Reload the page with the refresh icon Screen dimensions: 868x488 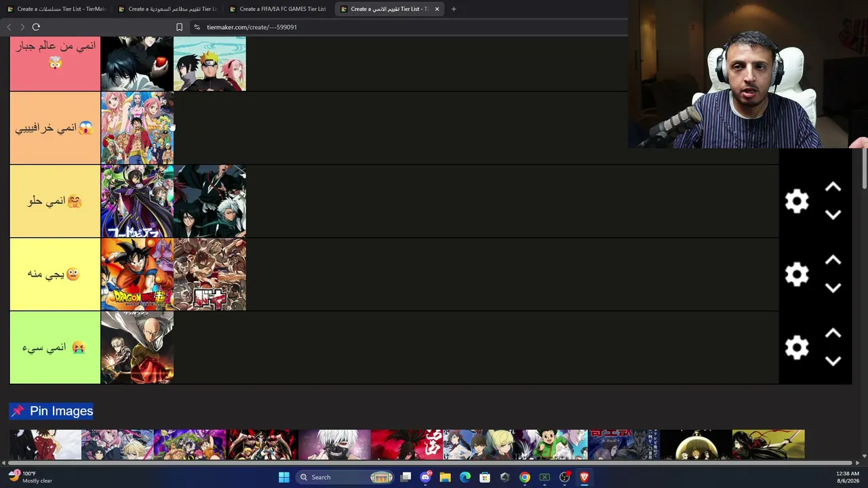tap(36, 27)
